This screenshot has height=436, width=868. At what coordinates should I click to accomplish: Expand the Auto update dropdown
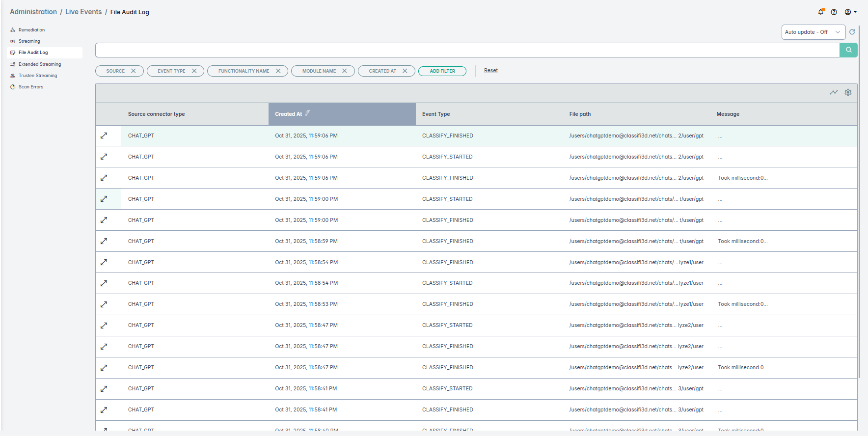(x=813, y=32)
